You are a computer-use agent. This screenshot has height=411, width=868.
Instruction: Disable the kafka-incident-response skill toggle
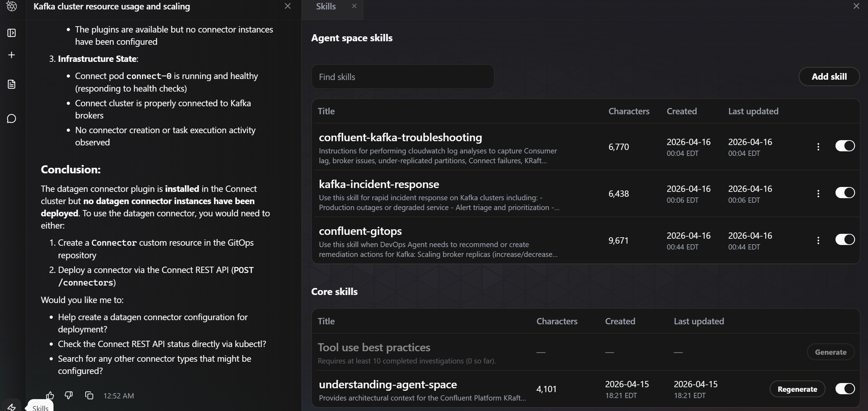[845, 193]
